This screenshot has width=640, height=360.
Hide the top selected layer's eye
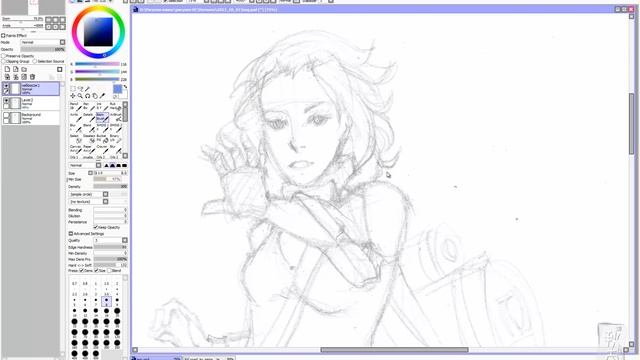tap(6, 86)
